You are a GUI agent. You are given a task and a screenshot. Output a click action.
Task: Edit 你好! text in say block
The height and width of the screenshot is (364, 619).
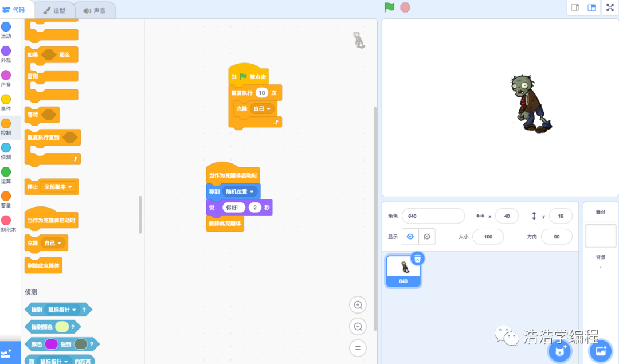pos(234,208)
